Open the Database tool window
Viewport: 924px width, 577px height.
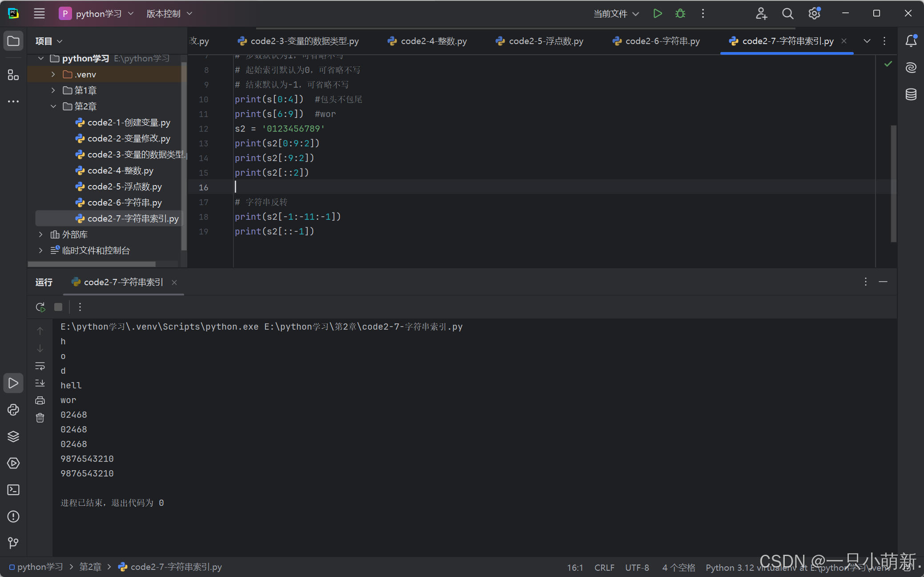click(x=911, y=94)
